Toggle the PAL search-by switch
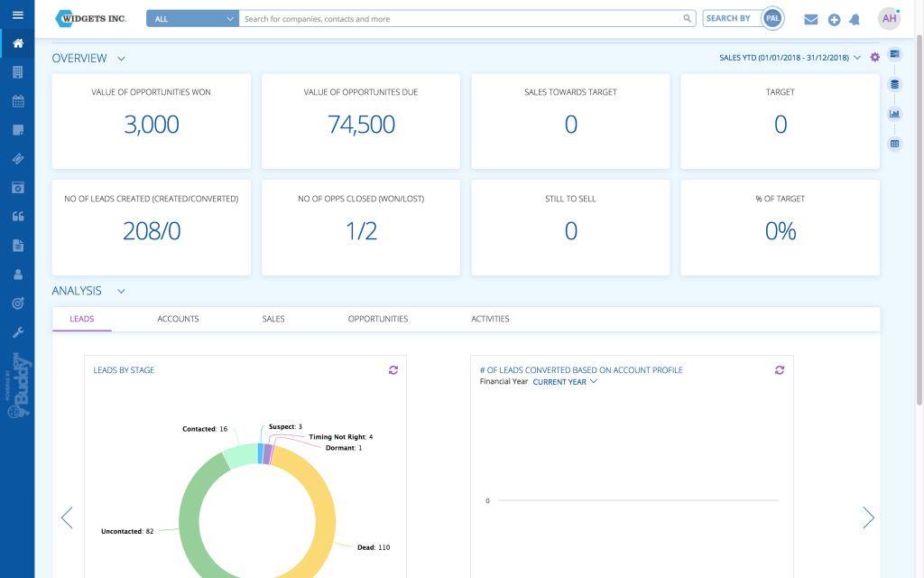 pyautogui.click(x=772, y=18)
